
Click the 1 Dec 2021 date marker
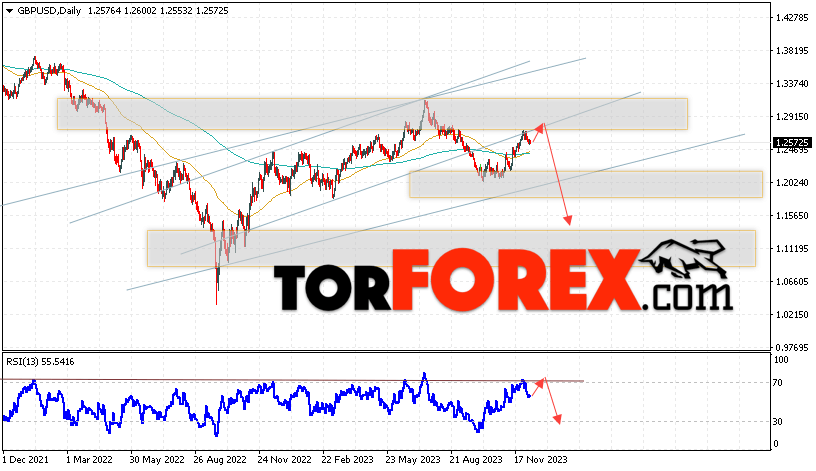pyautogui.click(x=26, y=460)
